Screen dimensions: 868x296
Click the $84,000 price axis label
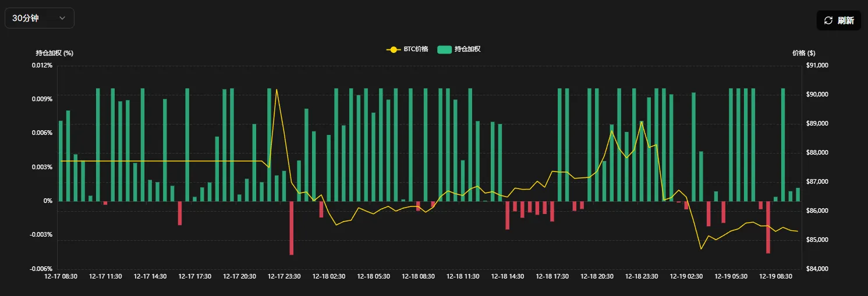tap(817, 269)
